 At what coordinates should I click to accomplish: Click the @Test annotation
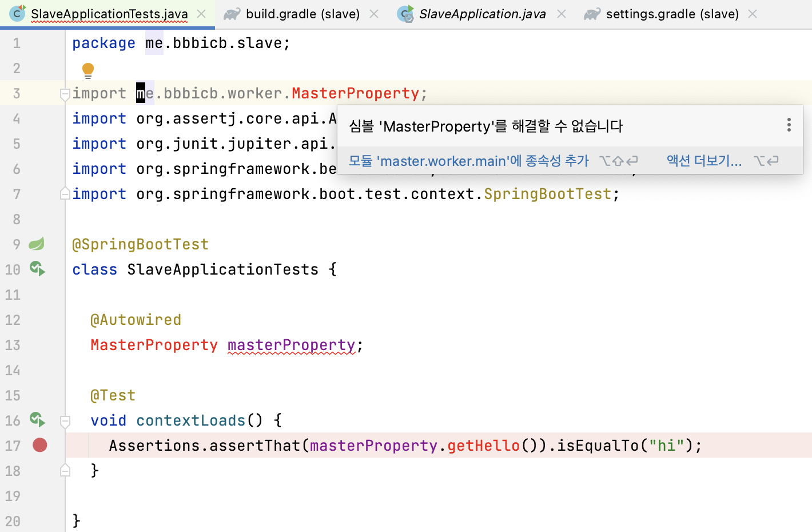coord(113,395)
